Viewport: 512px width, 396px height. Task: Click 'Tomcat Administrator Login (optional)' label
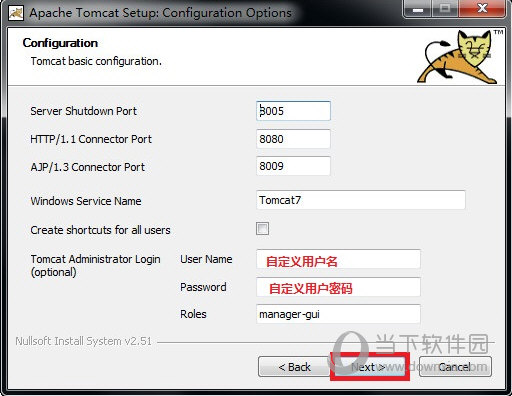95,265
